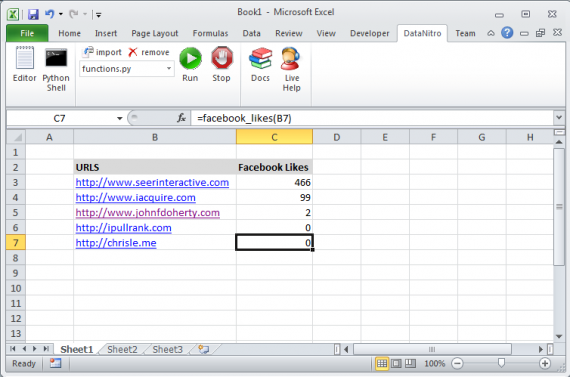The width and height of the screenshot is (570, 377).
Task: Click the 100% zoom level
Action: [x=435, y=363]
